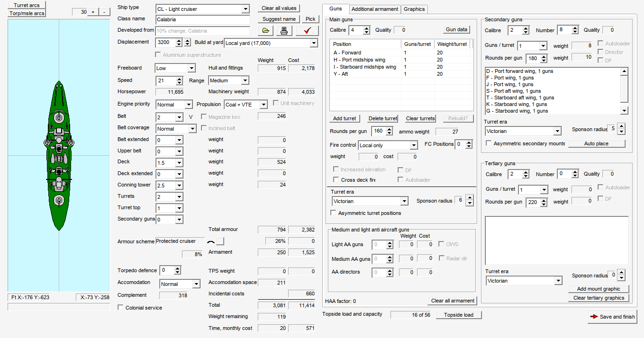This screenshot has width=644, height=338.
Task: Click the open folder icon button
Action: (266, 31)
